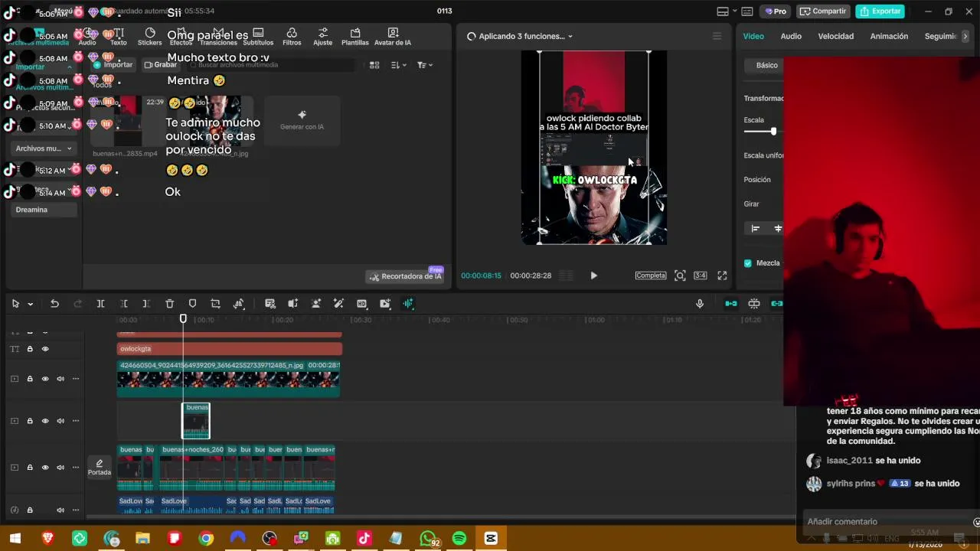980x551 pixels.
Task: Click the Pro upgrade button
Action: pyautogui.click(x=776, y=11)
